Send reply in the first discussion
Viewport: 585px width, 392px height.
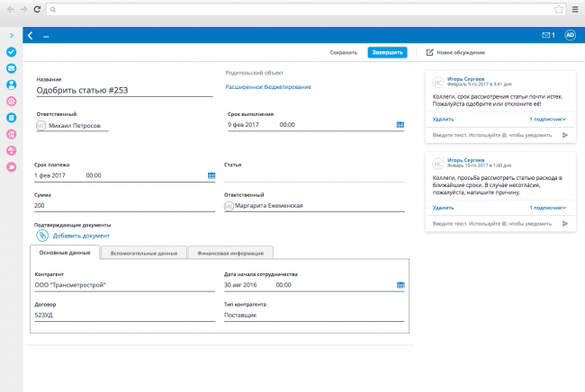point(565,135)
